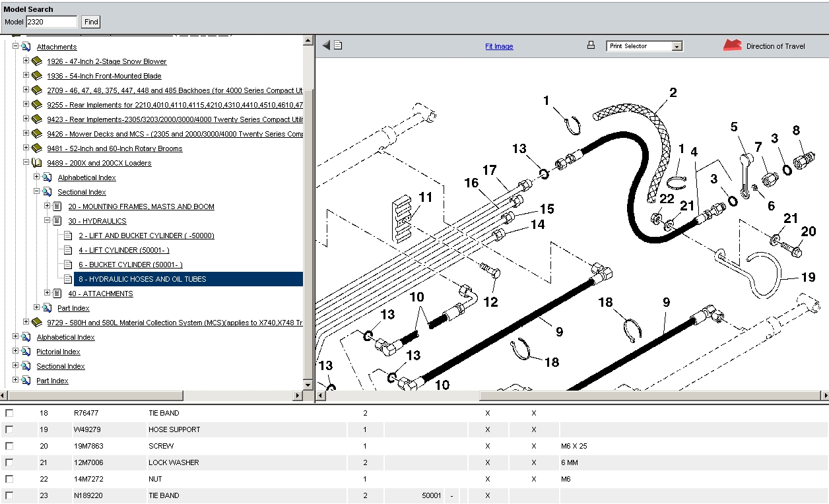Click the Pictorial Index search icon
Screen dimensions: 829x504
[x=26, y=352]
